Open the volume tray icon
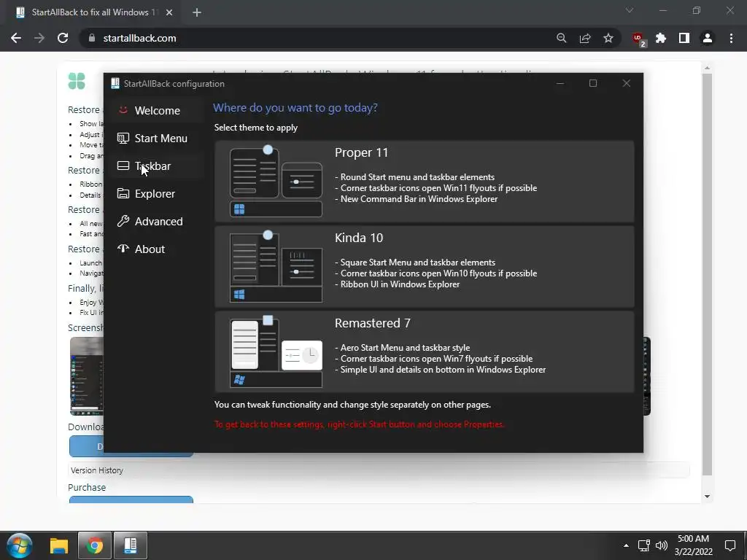747x560 pixels. click(x=661, y=545)
